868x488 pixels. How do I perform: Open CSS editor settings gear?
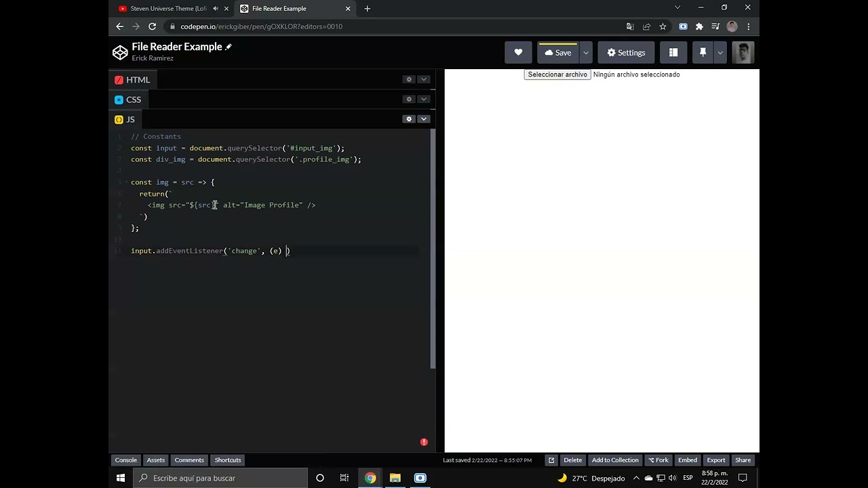(x=408, y=99)
